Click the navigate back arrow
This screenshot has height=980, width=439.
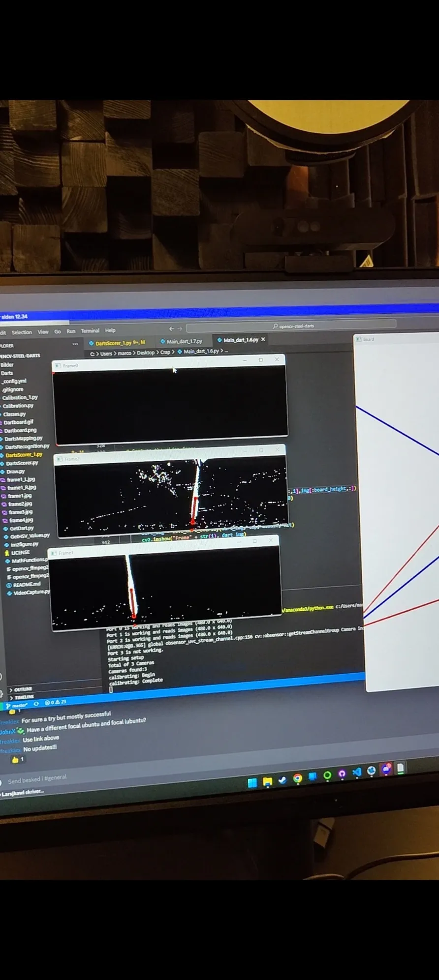click(x=171, y=328)
